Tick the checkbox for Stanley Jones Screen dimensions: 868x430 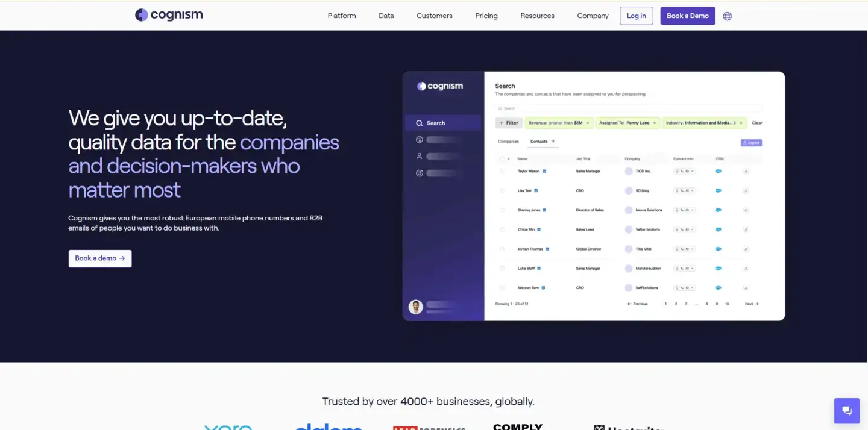502,210
